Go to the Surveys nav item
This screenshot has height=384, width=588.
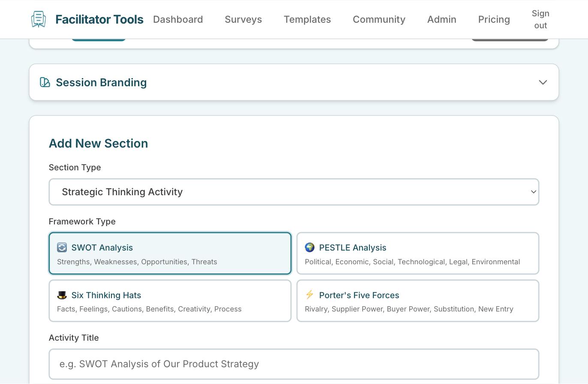point(243,19)
